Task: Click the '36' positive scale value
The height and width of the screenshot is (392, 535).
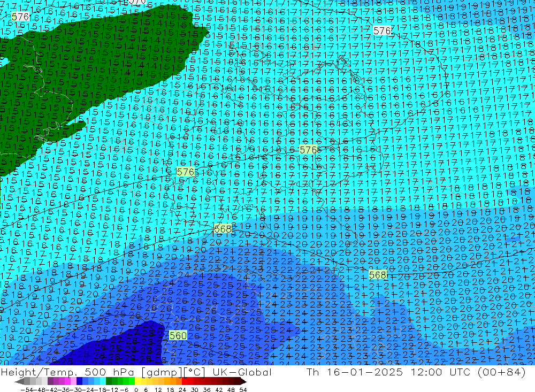Action: click(x=207, y=390)
